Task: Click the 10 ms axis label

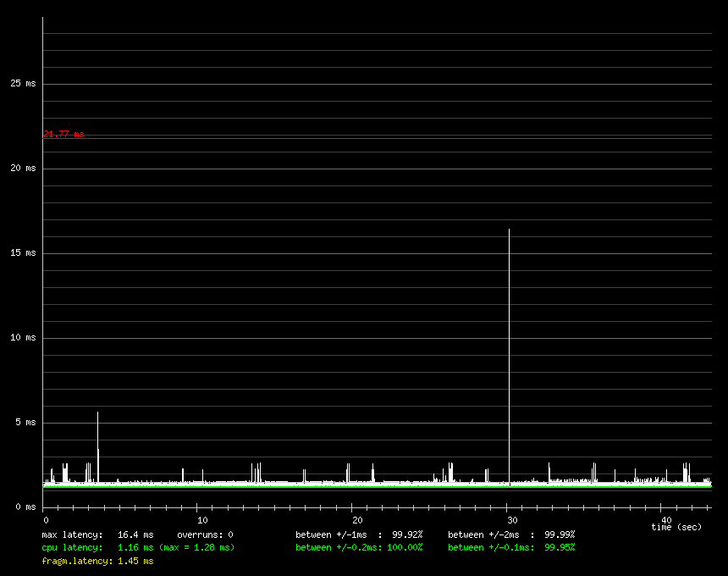Action: (23, 338)
